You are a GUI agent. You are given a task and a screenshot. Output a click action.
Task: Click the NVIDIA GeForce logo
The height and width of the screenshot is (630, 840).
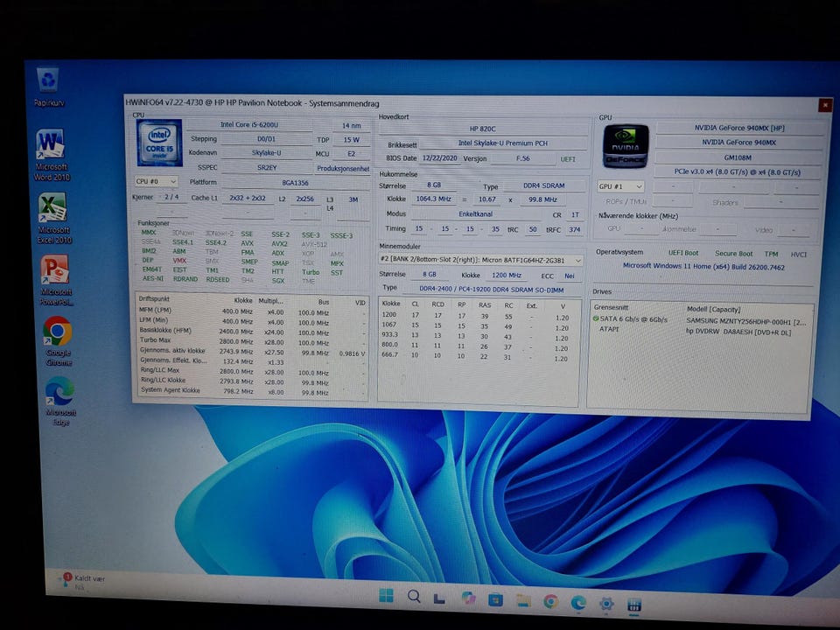point(626,146)
